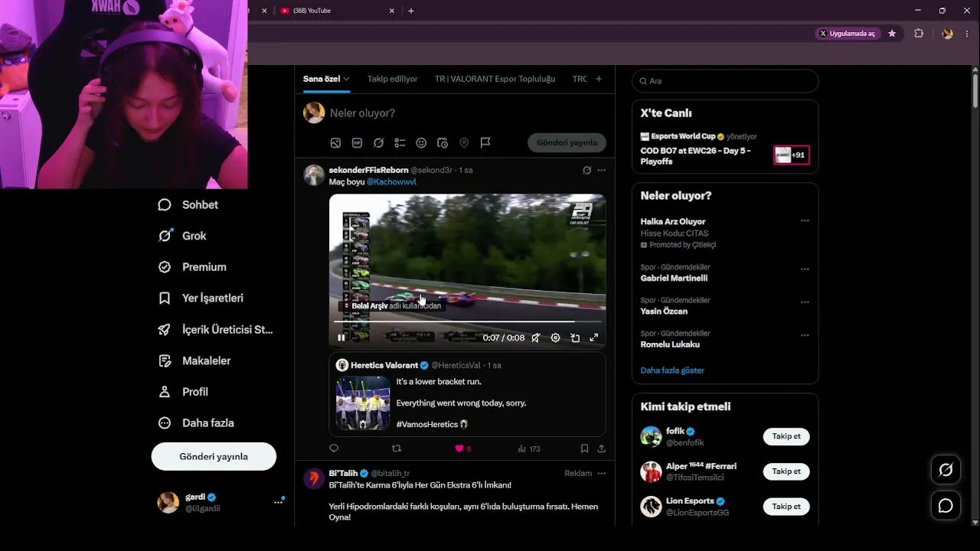Seek along the video progress bar
The width and height of the screenshot is (980, 551).
pyautogui.click(x=467, y=321)
